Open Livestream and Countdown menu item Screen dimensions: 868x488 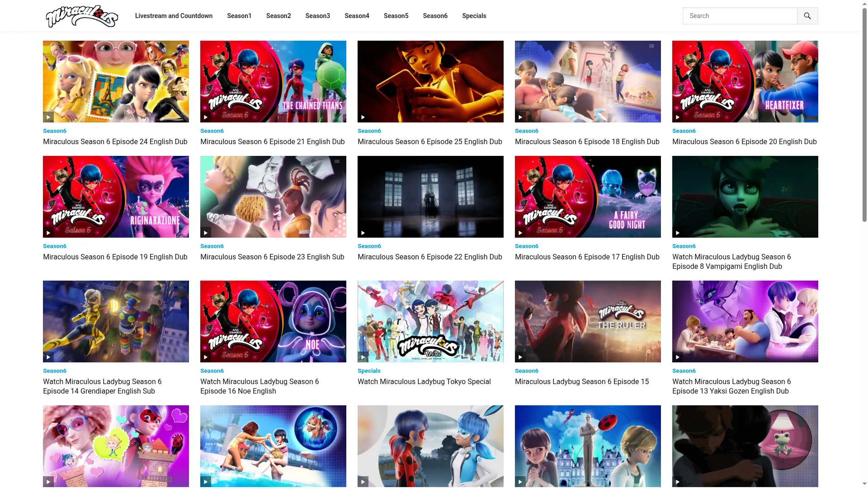pos(174,16)
